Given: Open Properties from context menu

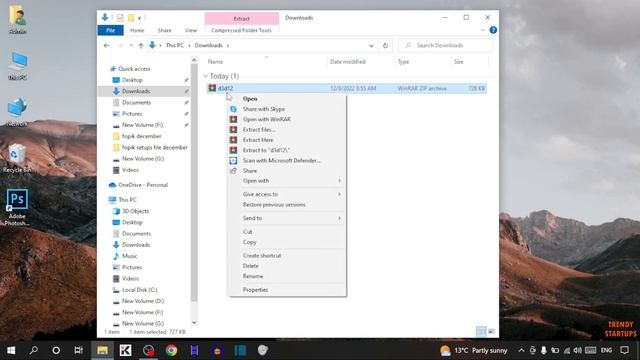Looking at the screenshot, I should click(x=287, y=290).
